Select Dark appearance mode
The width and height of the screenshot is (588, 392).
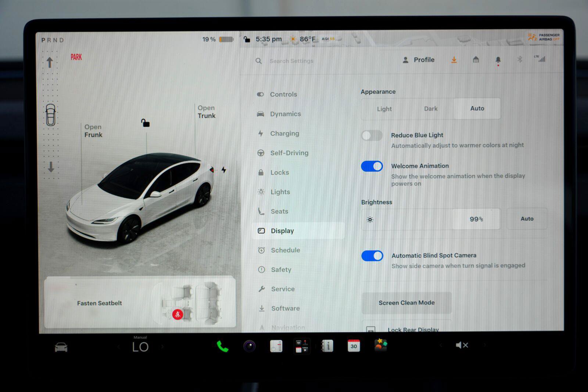(431, 109)
